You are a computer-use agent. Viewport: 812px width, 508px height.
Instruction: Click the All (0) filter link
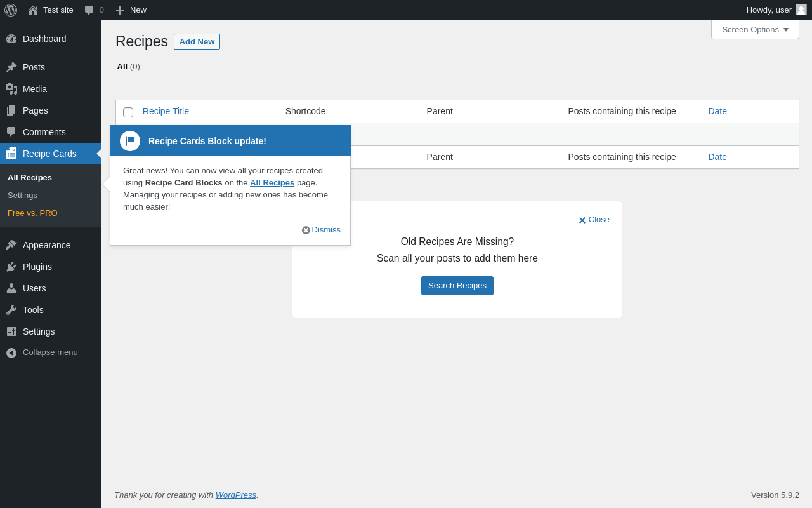[x=129, y=67]
